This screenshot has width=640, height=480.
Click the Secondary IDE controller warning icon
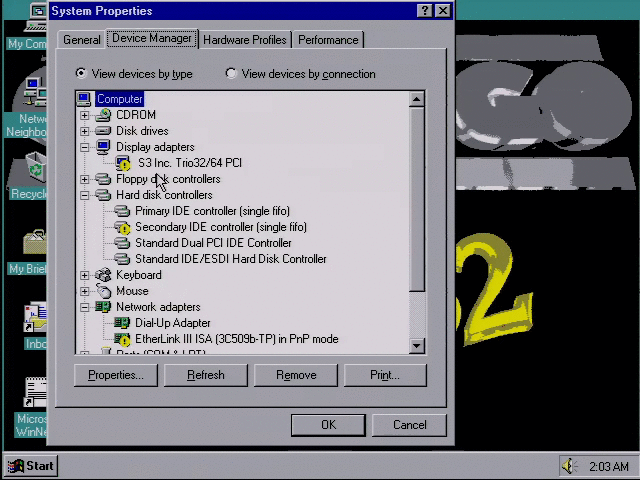click(x=122, y=227)
